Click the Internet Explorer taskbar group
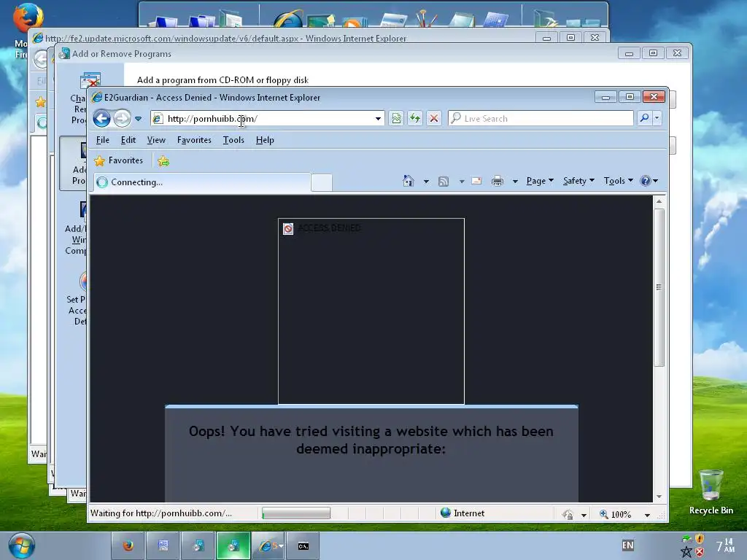747x560 pixels. click(268, 545)
